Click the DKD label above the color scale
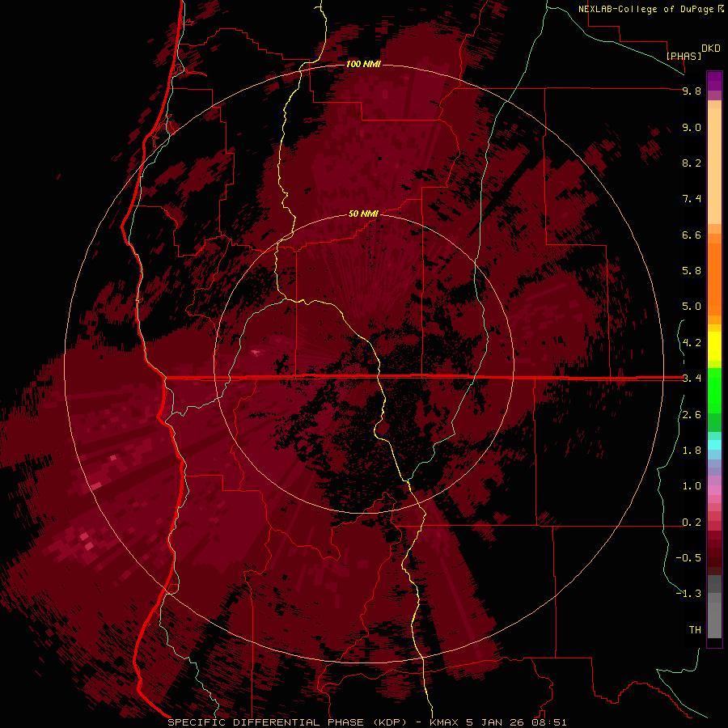This screenshot has width=728, height=728. tap(710, 49)
